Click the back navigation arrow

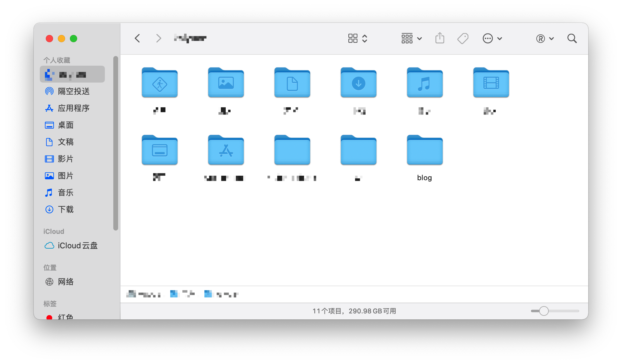click(137, 38)
